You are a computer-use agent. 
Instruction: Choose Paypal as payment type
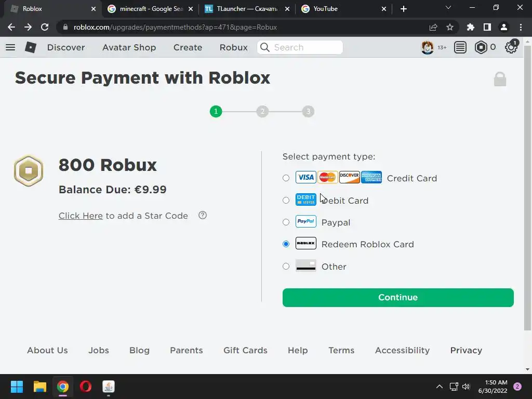click(286, 222)
